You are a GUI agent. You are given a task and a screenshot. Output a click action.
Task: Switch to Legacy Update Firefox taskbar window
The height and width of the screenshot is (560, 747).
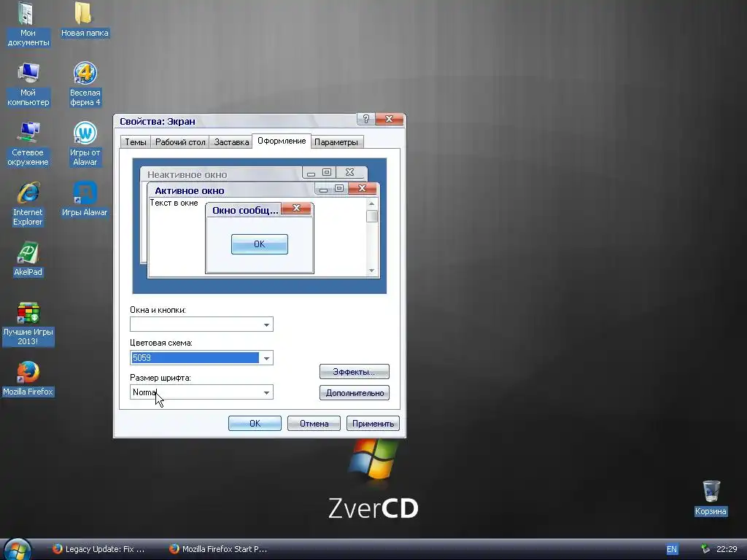[x=98, y=549]
